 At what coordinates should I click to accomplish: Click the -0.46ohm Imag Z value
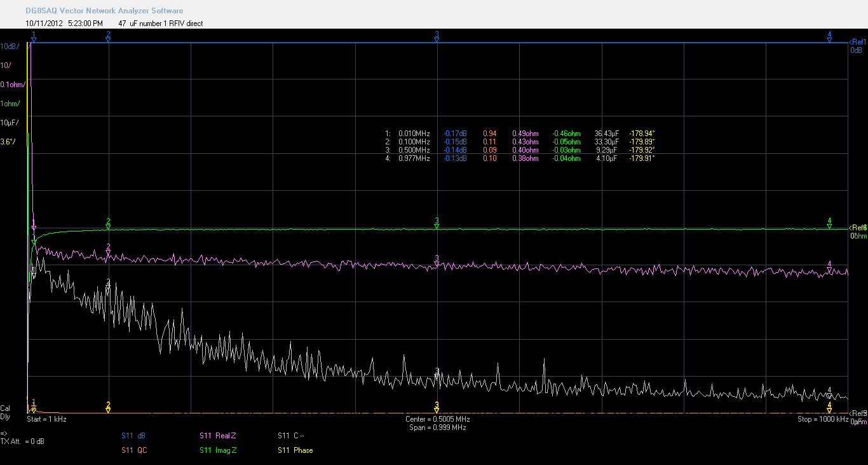[x=567, y=134]
